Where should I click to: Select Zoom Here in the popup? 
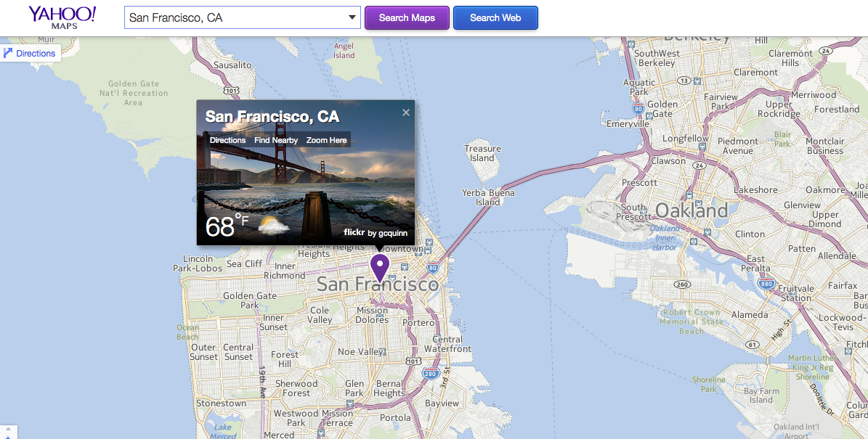(326, 140)
